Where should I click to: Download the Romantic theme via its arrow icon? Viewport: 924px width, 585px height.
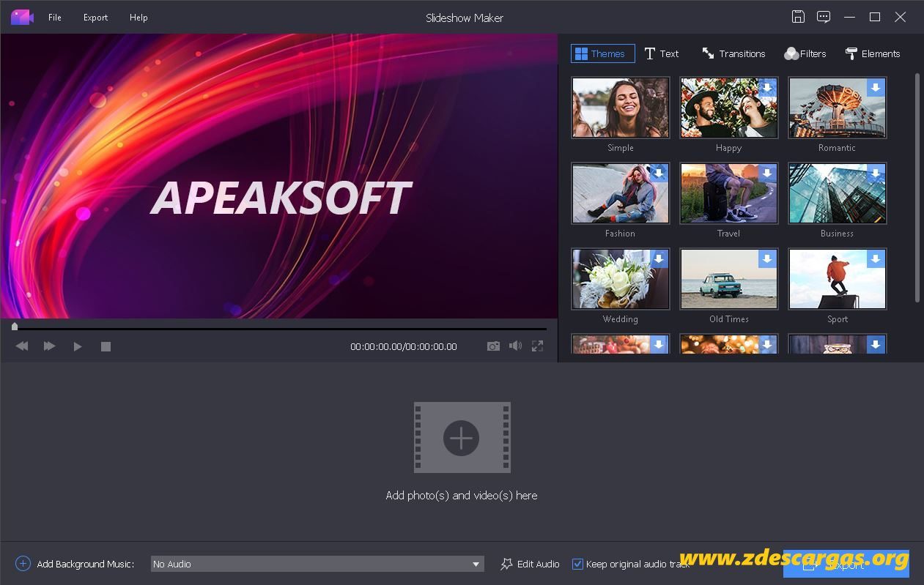[876, 88]
